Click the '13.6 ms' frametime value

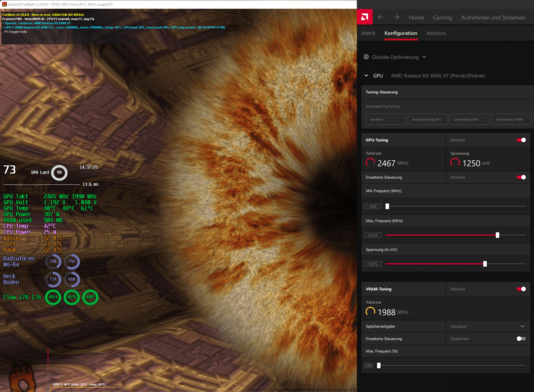click(x=90, y=184)
